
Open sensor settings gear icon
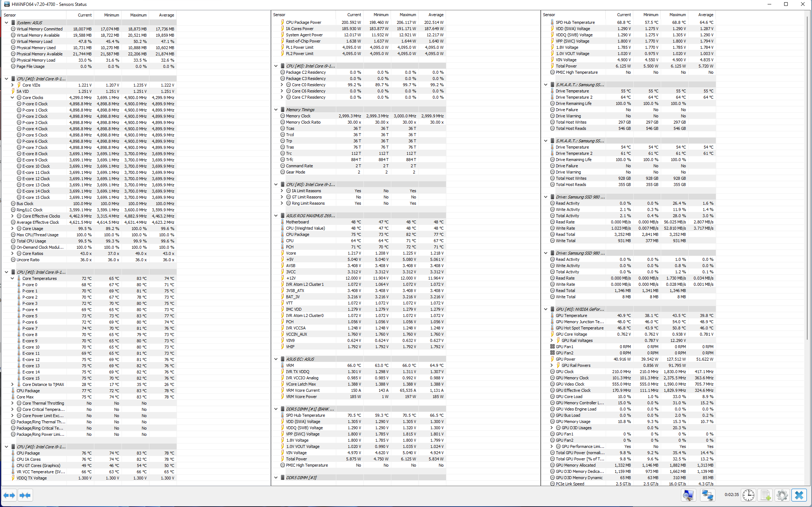click(x=782, y=495)
